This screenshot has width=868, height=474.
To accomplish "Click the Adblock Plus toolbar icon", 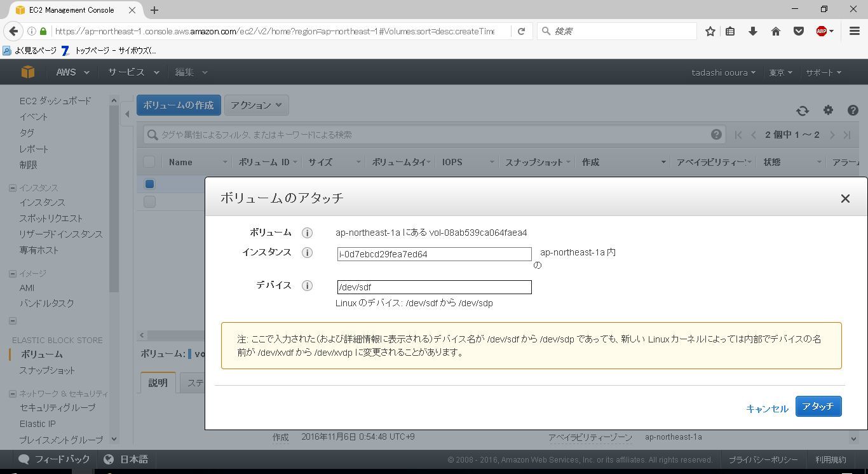I will click(822, 31).
